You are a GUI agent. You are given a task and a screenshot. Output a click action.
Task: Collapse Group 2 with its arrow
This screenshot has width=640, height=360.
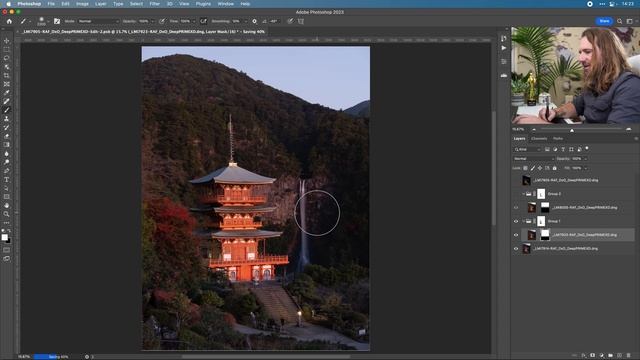[523, 194]
